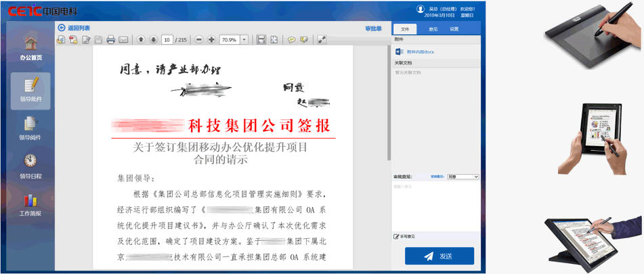Open the 70.9% zoom level dropdown
644x274 pixels.
pos(244,40)
